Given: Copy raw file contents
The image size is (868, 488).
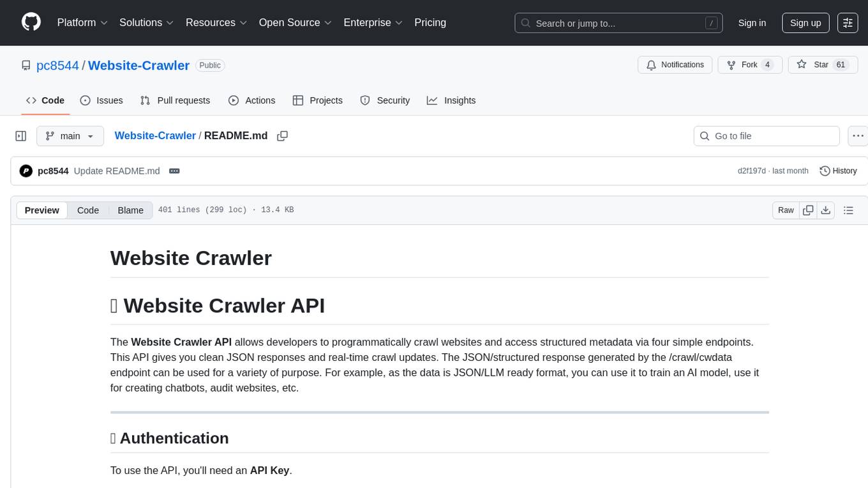Looking at the screenshot, I should pyautogui.click(x=808, y=210).
